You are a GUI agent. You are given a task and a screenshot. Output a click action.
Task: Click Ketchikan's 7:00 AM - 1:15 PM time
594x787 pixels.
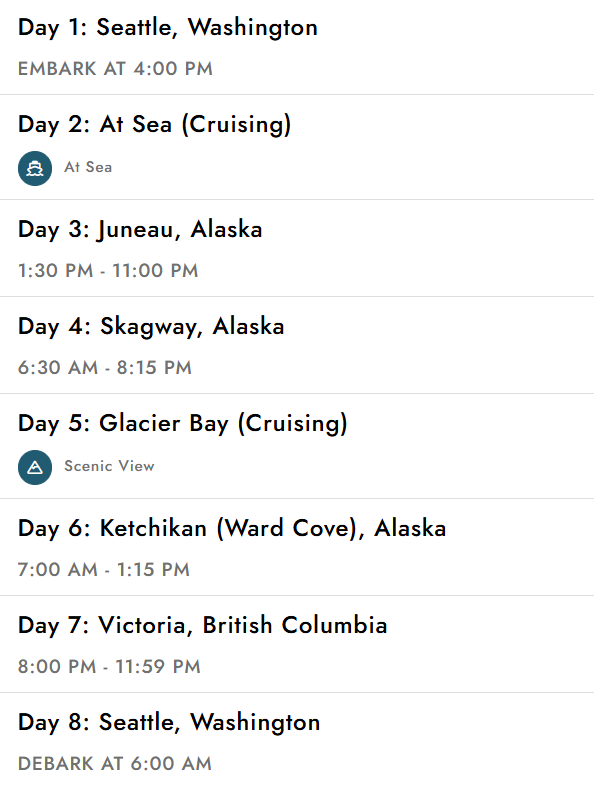click(x=104, y=570)
